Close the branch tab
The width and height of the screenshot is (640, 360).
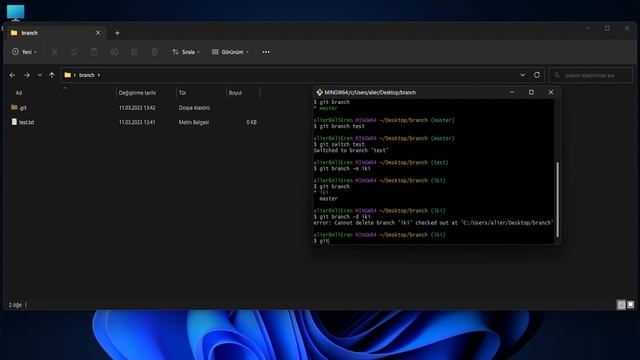point(98,33)
